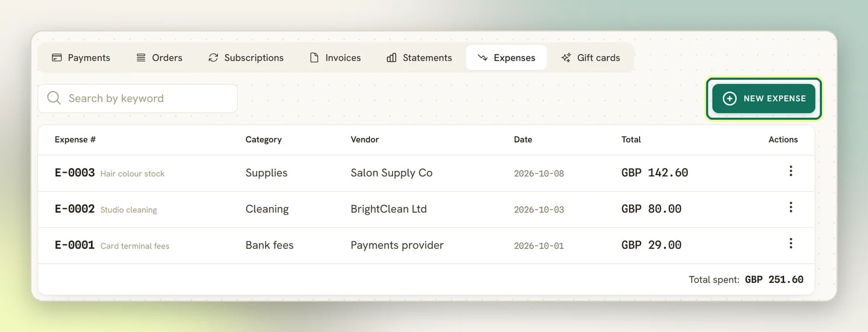Viewport: 868px width, 332px height.
Task: Click the Vendor column header
Action: click(365, 139)
